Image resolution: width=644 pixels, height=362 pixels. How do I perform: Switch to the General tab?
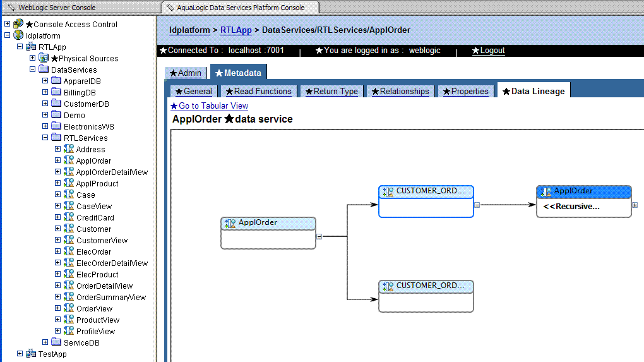[193, 91]
